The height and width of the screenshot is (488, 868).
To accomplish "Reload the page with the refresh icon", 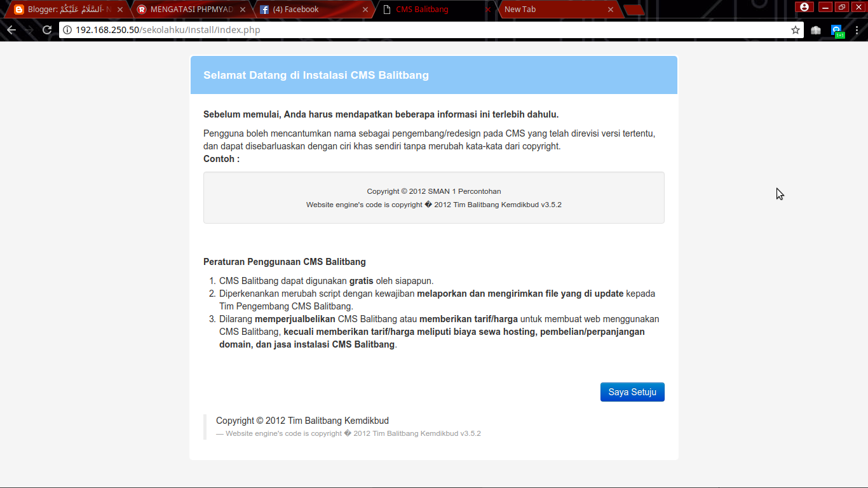I will click(x=47, y=30).
